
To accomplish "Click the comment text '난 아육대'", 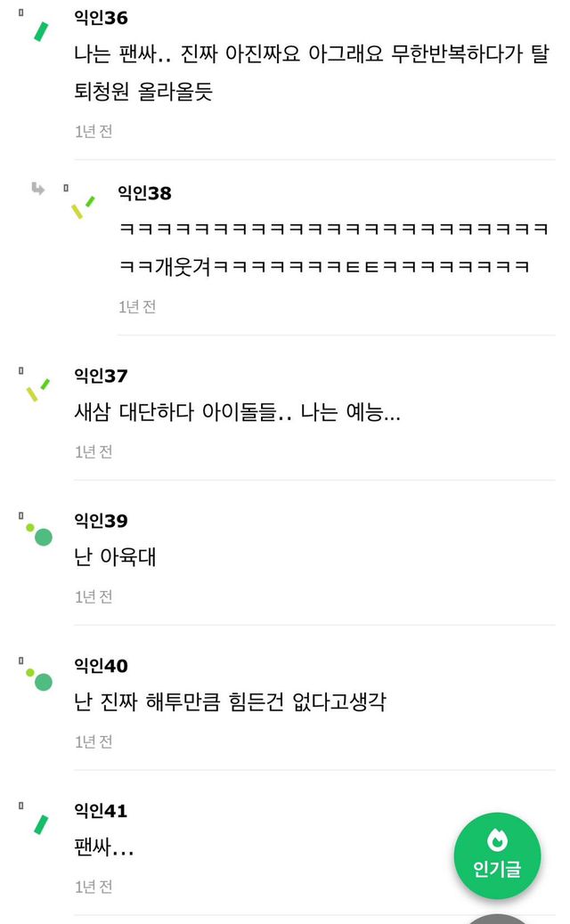I will coord(116,558).
